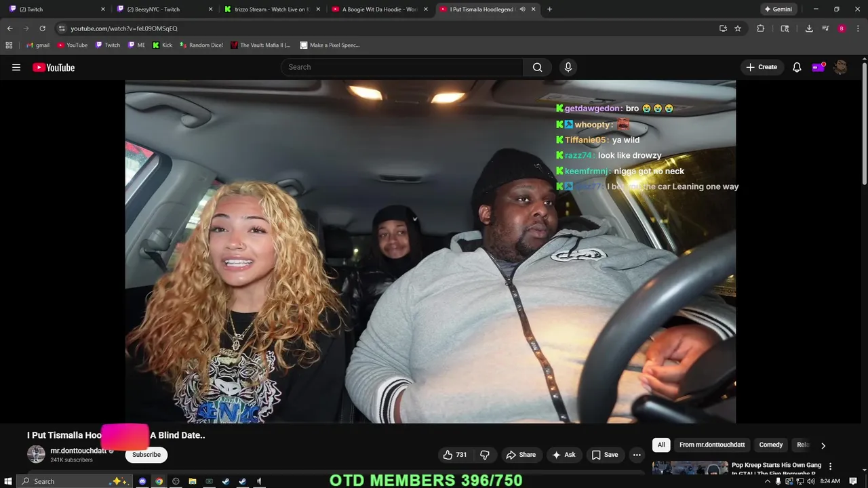Ask about this video
Viewport: 868px width, 488px height.
coord(564,455)
